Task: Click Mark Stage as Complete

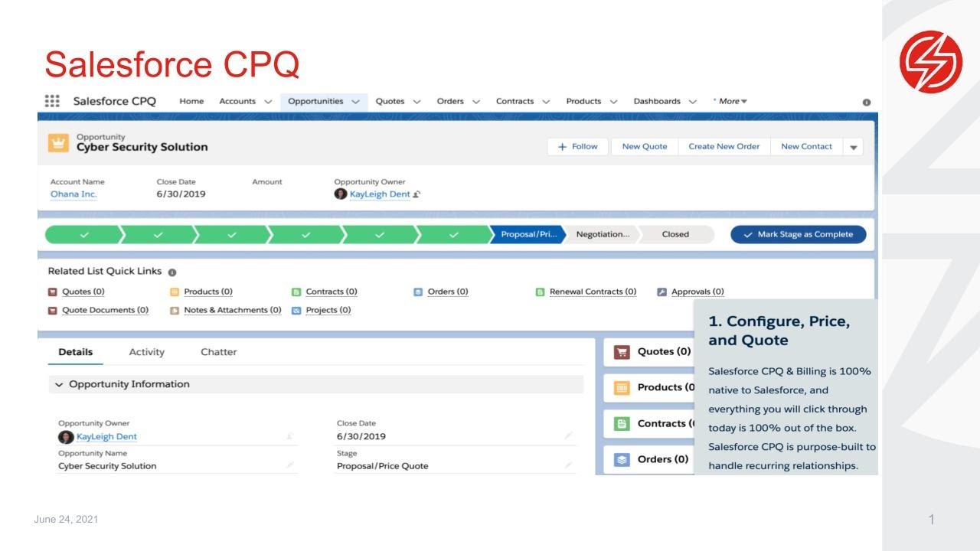Action: 799,235
